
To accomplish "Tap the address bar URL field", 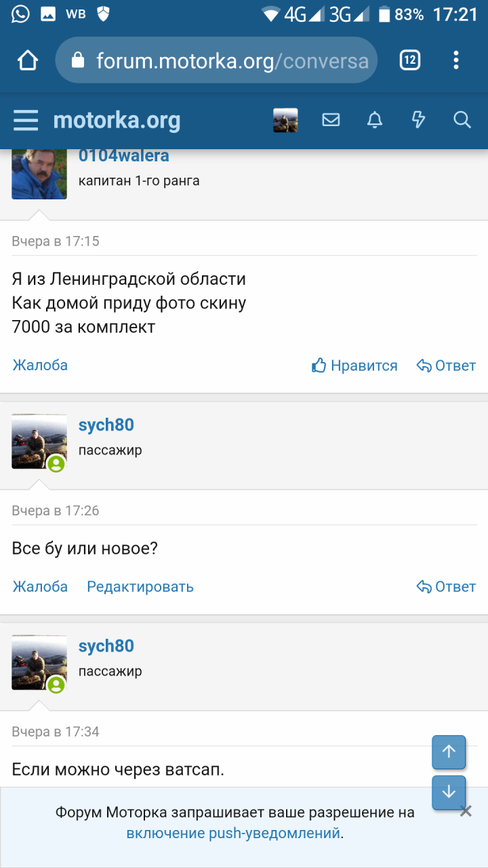I will pos(224,61).
